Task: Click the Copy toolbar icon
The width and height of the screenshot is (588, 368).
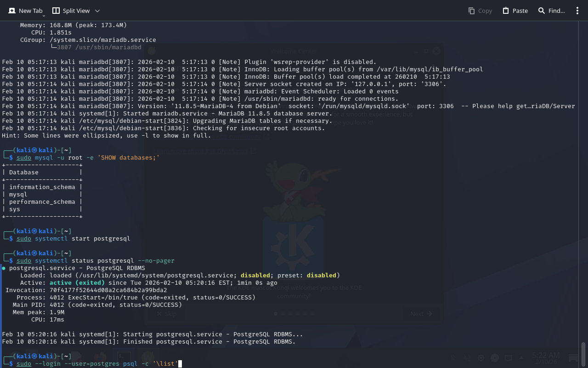Action: tap(471, 11)
